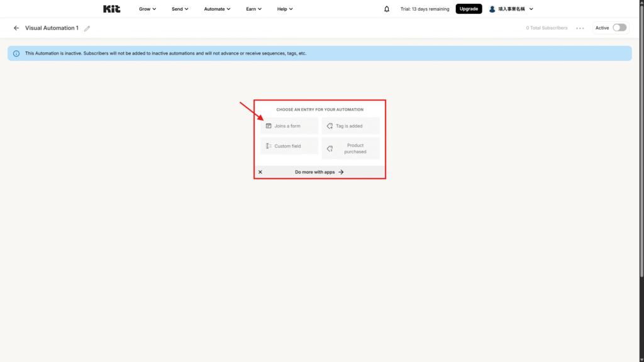The height and width of the screenshot is (362, 644).
Task: Click the account avatar icon
Action: click(492, 9)
